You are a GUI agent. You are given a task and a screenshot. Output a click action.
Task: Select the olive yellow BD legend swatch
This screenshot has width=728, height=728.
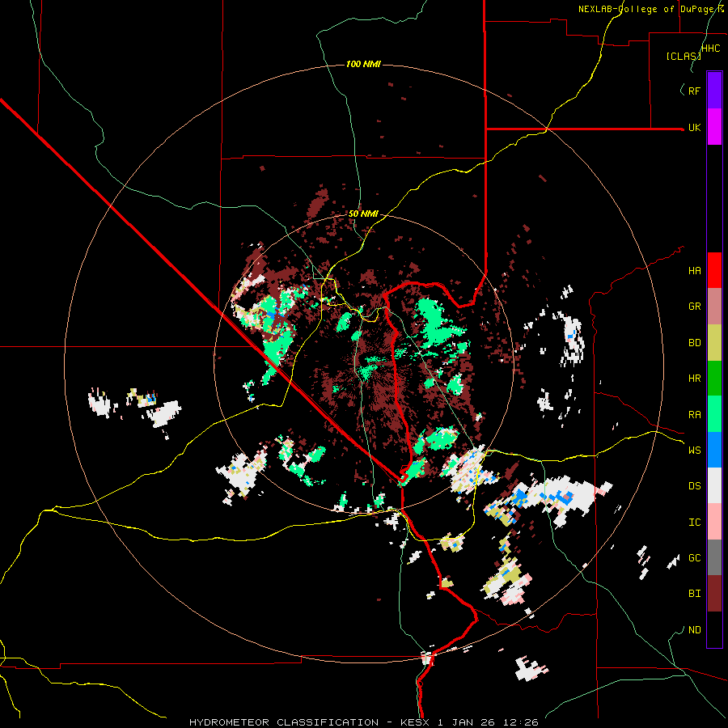click(714, 342)
